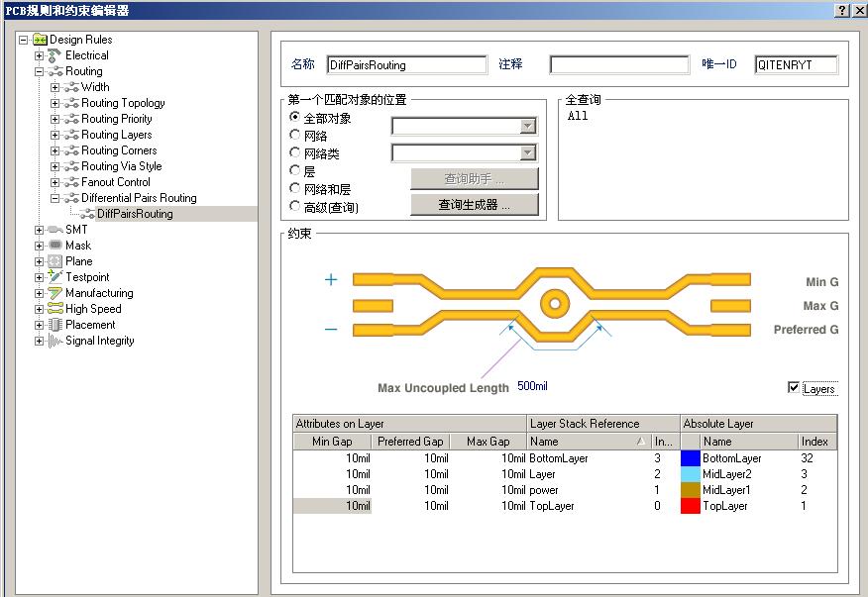Click the Fanout Control rule icon
The image size is (868, 597).
pos(71,182)
